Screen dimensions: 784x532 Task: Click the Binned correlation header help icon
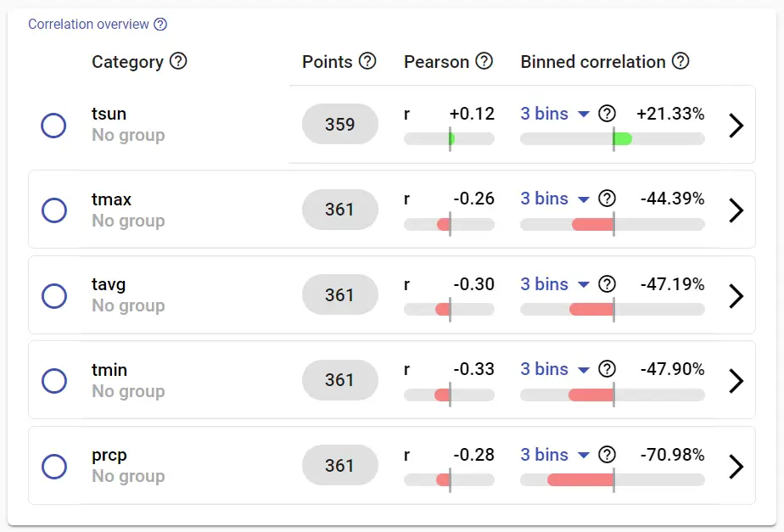[680, 61]
